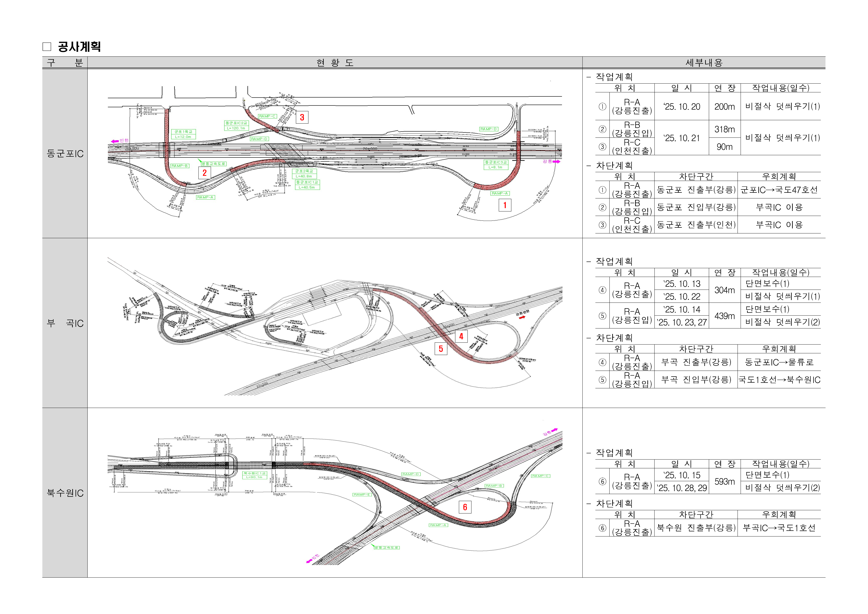Click the green 북수원IC1교 label box
Screen dimensions: 868x614
254,475
